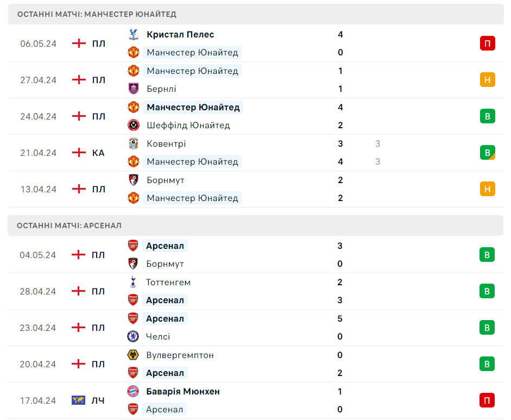Viewport: 511px width, 420px height.
Task: Click the Coventry club crest icon
Action: pos(133,143)
